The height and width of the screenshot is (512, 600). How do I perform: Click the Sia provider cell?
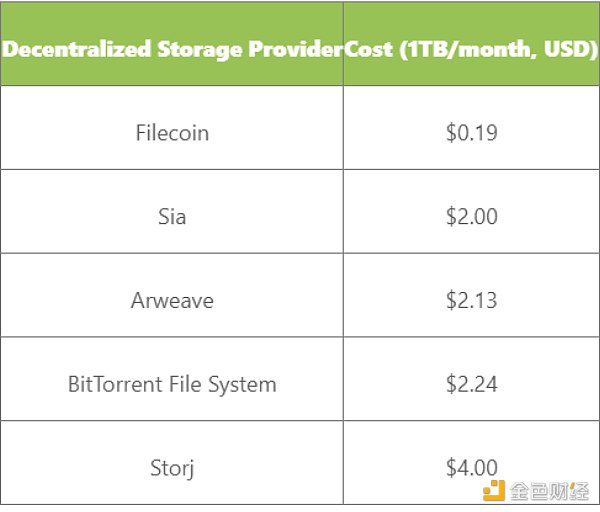point(172,211)
